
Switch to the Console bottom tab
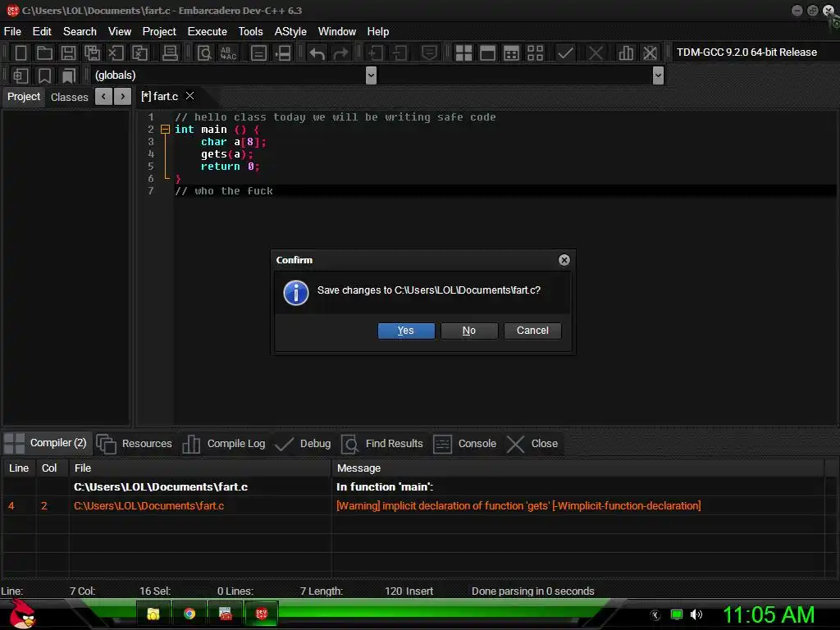pos(464,444)
